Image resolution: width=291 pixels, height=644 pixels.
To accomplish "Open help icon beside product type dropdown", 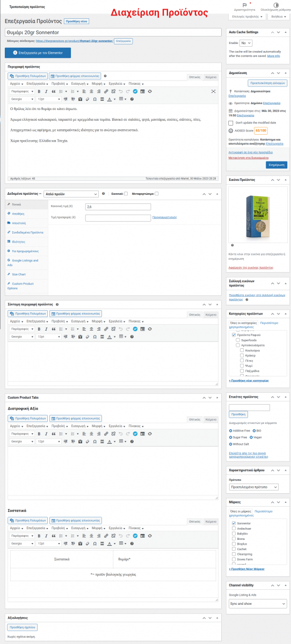I will [x=103, y=194].
